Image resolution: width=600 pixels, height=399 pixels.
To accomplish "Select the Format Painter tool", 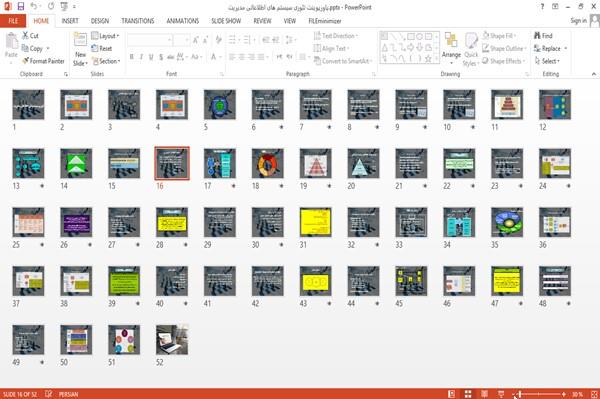I will 43,61.
